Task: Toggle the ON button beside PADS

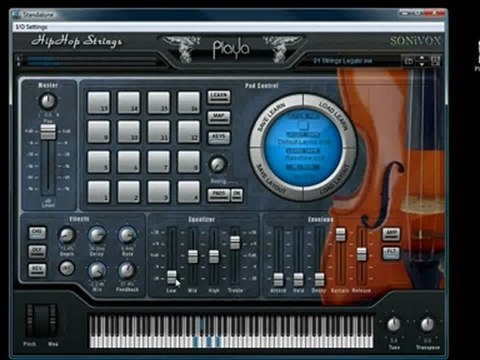Action: [237, 195]
